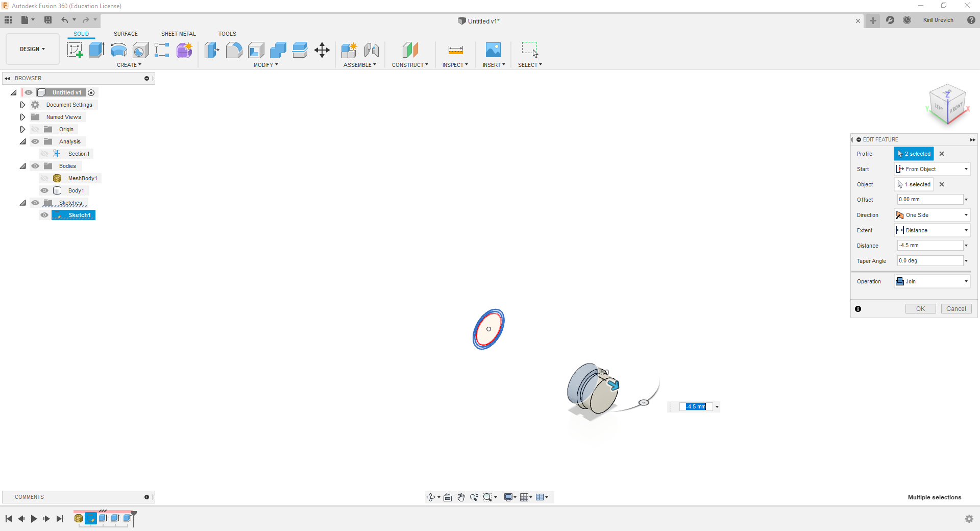Toggle visibility of Sketch1

(44, 215)
